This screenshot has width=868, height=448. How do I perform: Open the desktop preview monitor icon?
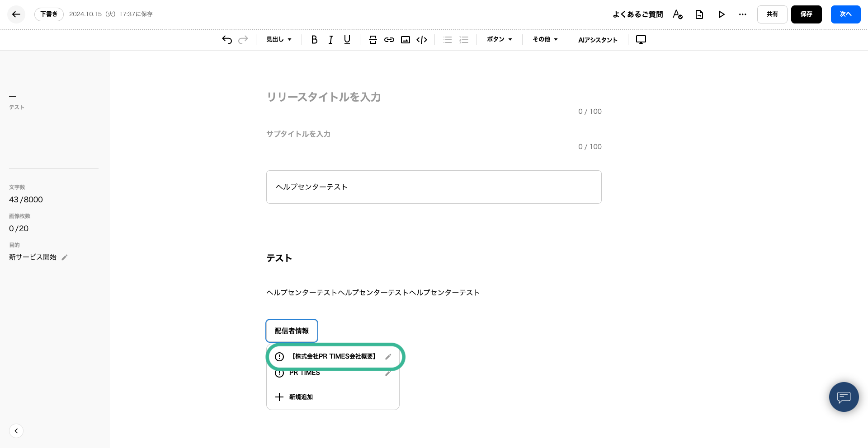pos(641,40)
